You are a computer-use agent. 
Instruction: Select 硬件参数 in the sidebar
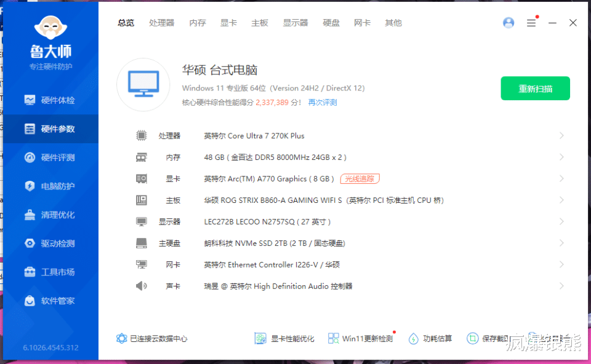[50, 129]
